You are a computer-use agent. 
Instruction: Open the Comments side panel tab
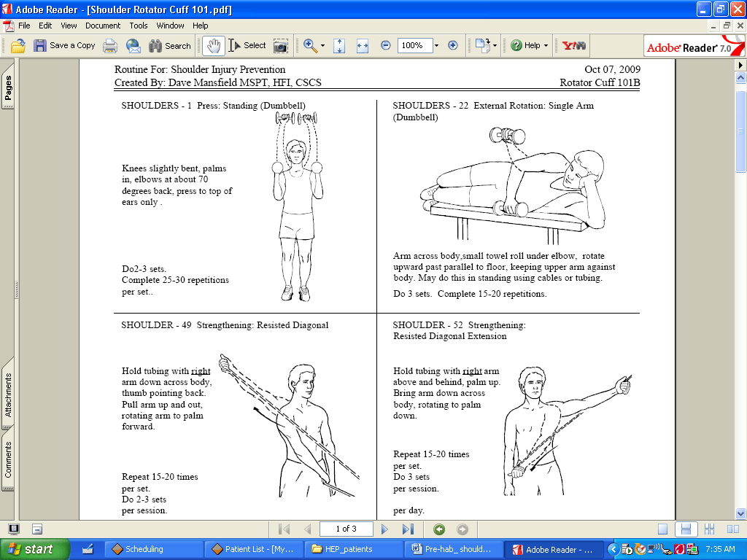[x=8, y=459]
